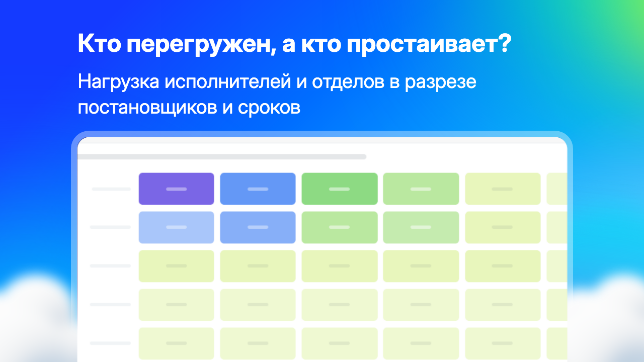The width and height of the screenshot is (644, 362).
Task: Select the first row's label placeholder on the left
Action: (111, 189)
